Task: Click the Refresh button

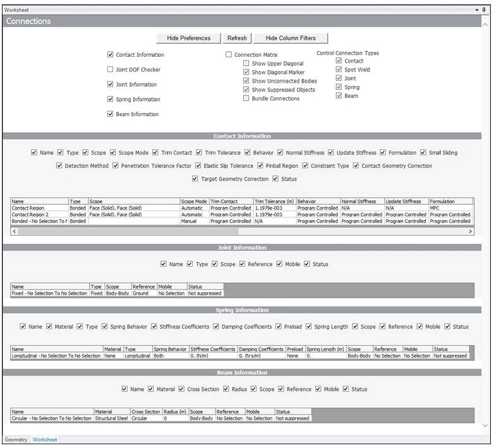Action: tap(237, 38)
